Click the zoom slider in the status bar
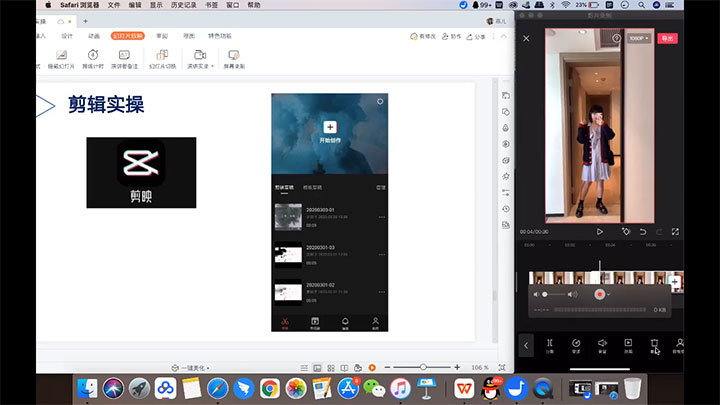This screenshot has height=405, width=720. (x=425, y=367)
